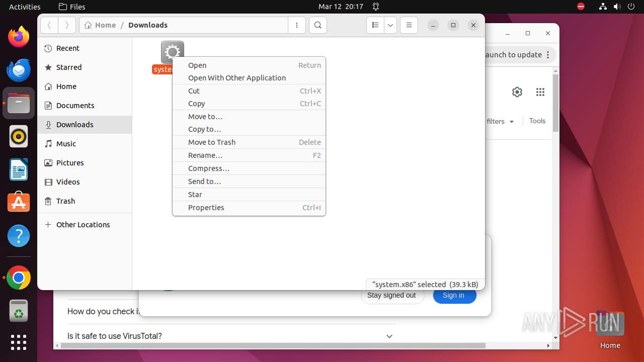Click the Files back navigation arrow

(49, 25)
